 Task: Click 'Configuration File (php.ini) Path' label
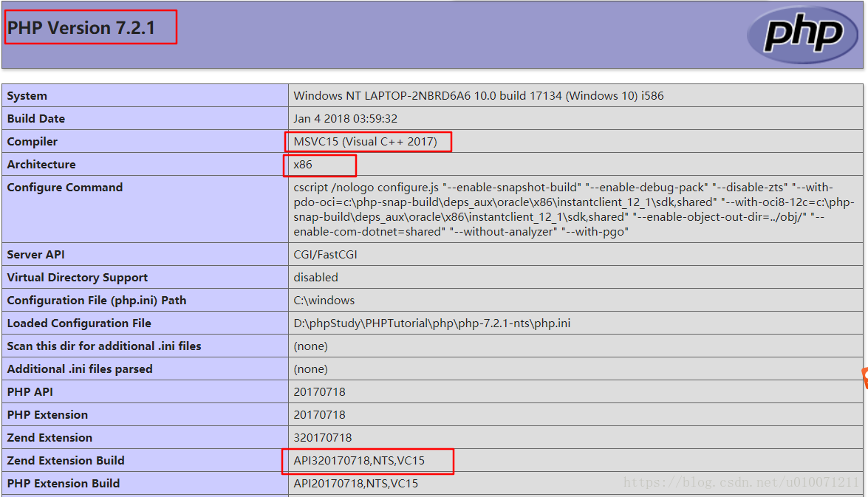pyautogui.click(x=97, y=301)
